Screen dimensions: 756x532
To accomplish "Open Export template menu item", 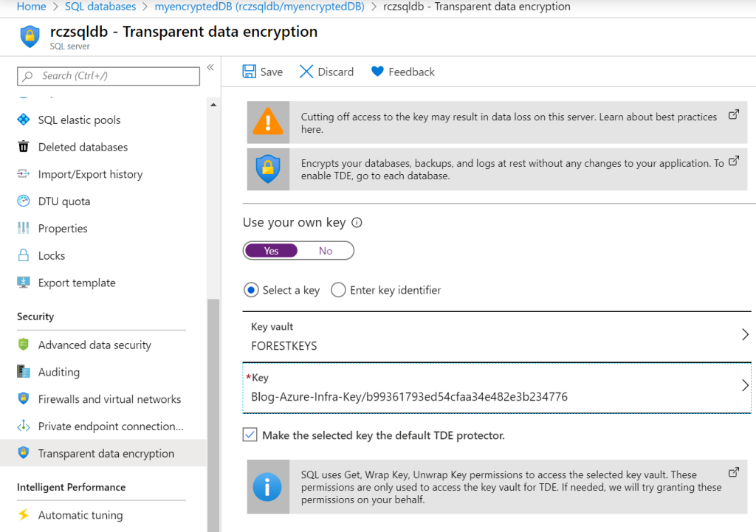I will pyautogui.click(x=77, y=283).
